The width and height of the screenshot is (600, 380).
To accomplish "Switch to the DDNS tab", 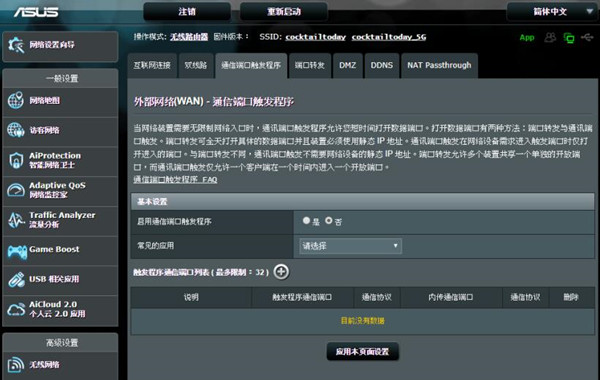I will tap(382, 65).
